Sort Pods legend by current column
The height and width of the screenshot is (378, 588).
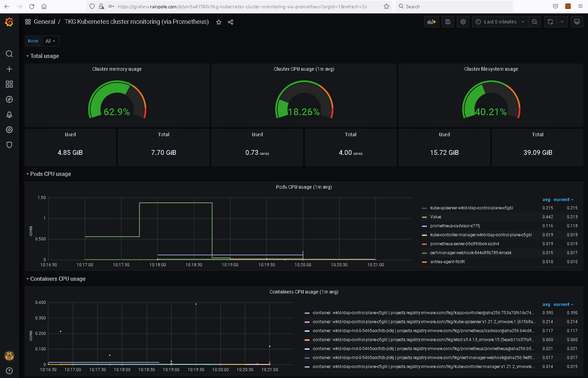pos(563,200)
